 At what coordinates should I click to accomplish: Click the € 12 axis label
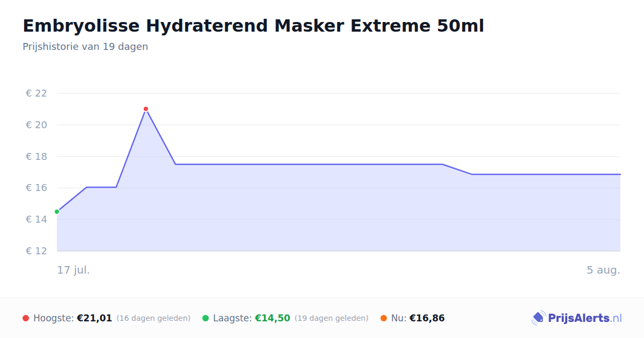click(x=36, y=251)
